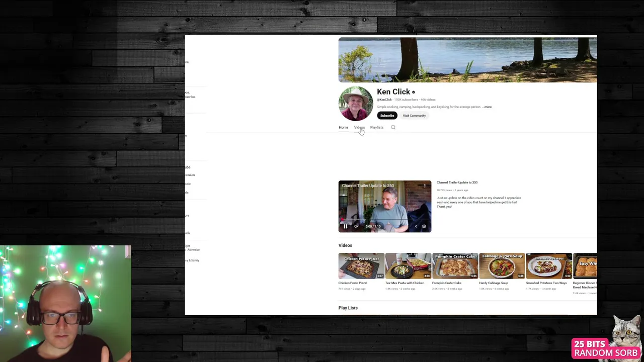Open Cabbage & Pork Soup thumbnail
The image size is (644, 362).
[502, 266]
